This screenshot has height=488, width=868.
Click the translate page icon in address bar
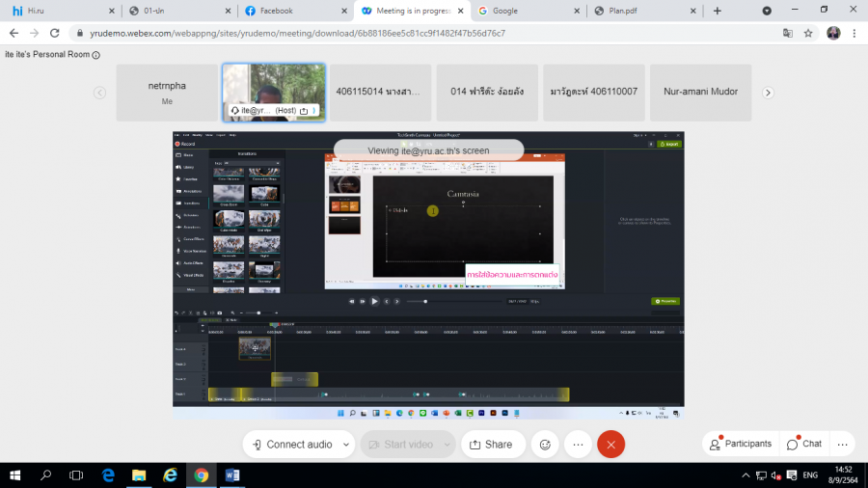(x=787, y=33)
